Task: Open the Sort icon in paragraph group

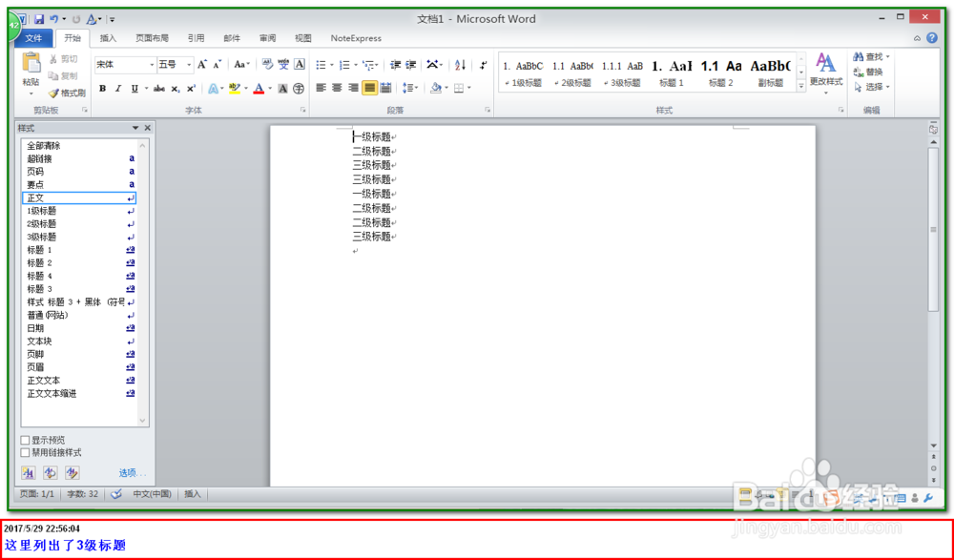Action: pos(460,65)
